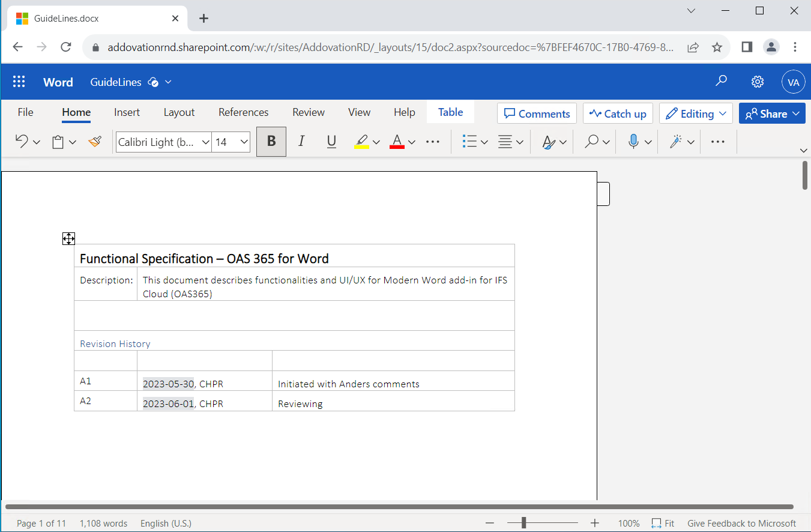Click the Comments button
Image resolution: width=811 pixels, height=532 pixels.
(x=537, y=113)
